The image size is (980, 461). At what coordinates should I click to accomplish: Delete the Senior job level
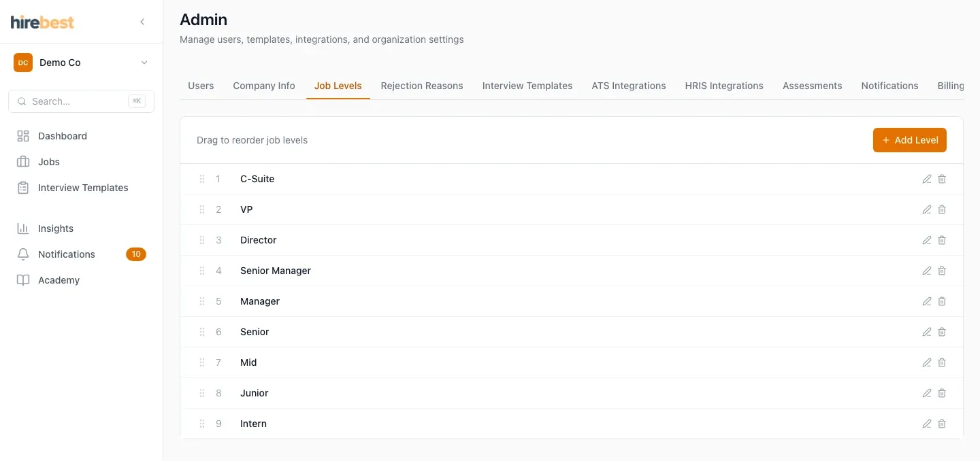(x=942, y=332)
